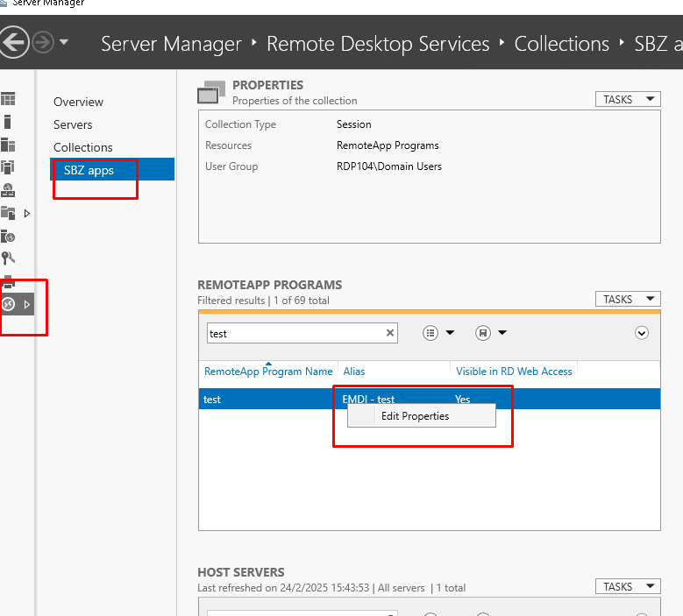Select the Local Server sidebar icon

(x=7, y=122)
